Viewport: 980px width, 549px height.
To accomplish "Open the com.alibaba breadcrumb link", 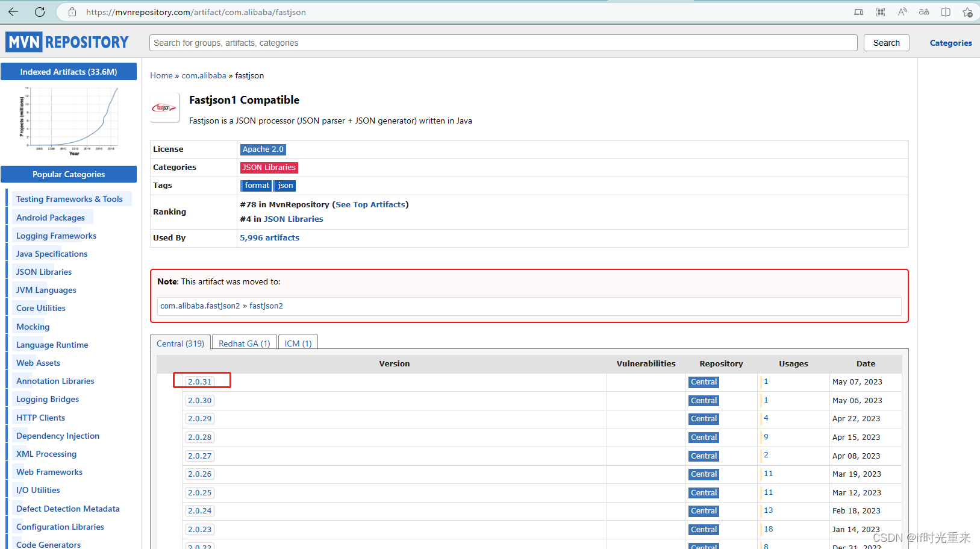I will [204, 75].
